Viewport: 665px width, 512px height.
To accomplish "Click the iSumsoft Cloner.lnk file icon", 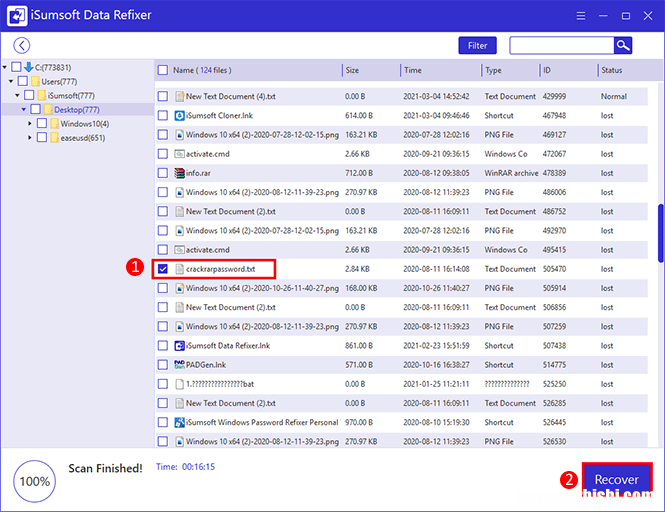I will point(179,115).
